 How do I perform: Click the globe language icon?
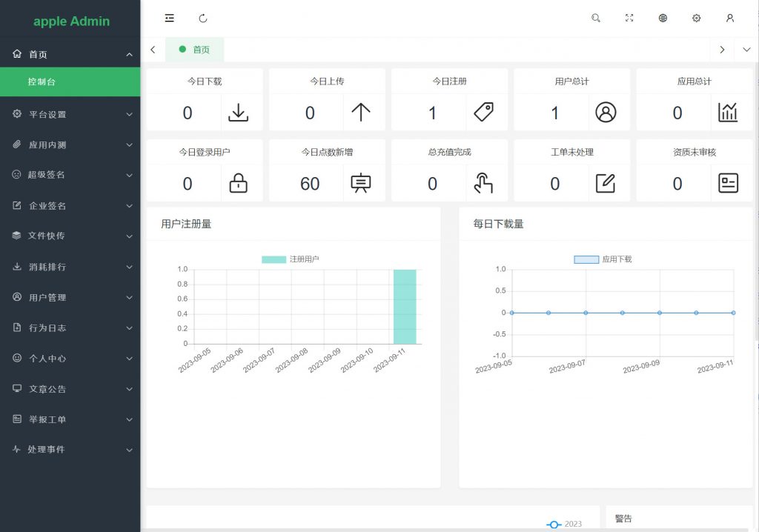(x=663, y=18)
